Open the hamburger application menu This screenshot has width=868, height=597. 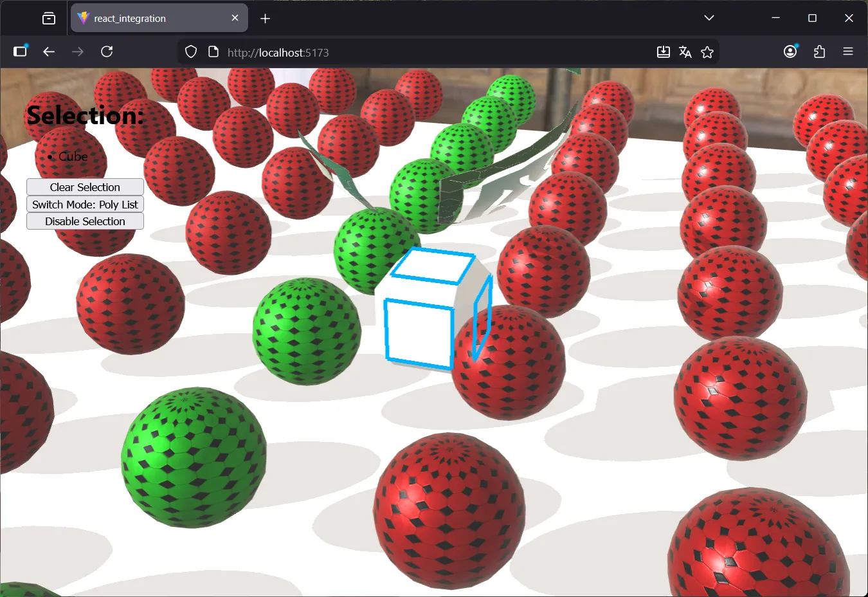(x=848, y=51)
